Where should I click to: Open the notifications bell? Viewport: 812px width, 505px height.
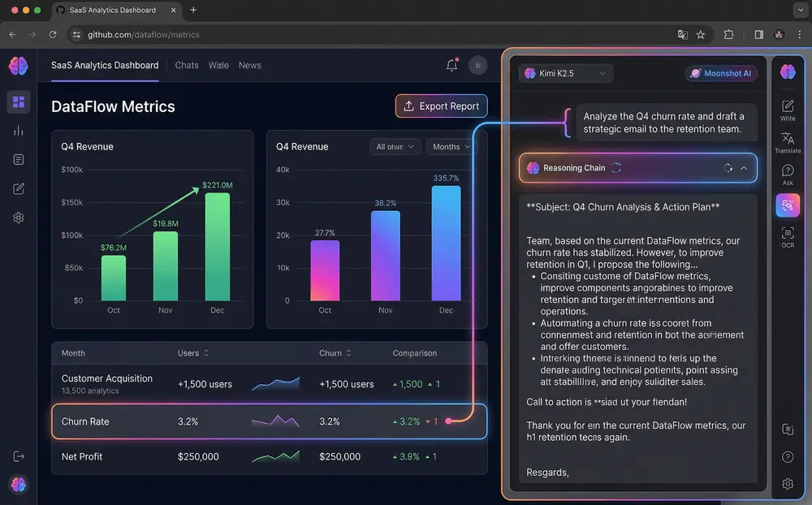[x=452, y=65]
